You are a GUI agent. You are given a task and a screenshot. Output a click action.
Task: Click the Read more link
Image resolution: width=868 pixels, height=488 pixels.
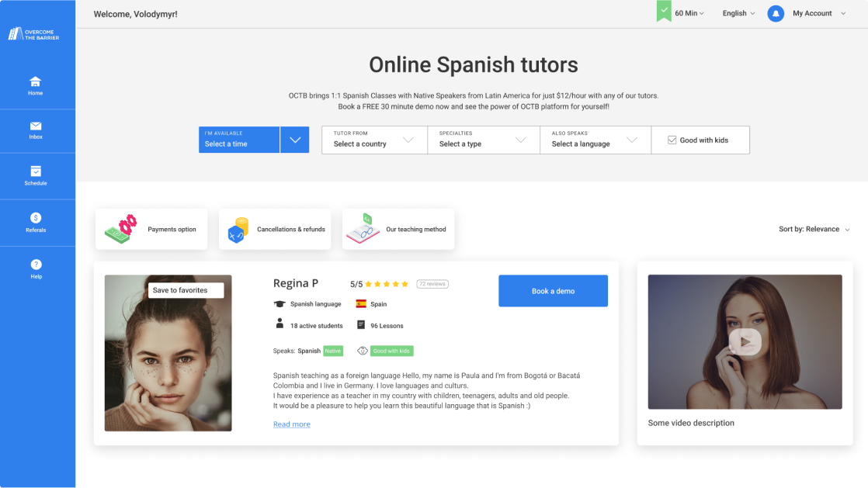pos(291,424)
